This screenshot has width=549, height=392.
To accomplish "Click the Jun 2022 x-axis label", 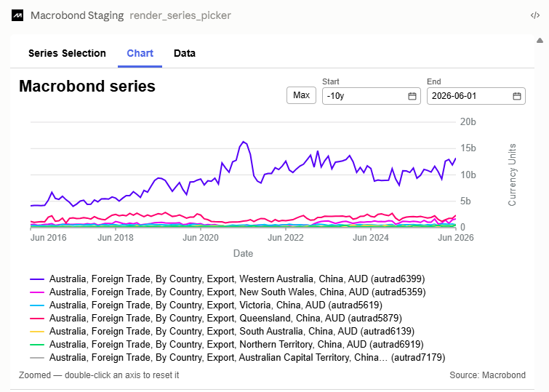I will pyautogui.click(x=286, y=238).
